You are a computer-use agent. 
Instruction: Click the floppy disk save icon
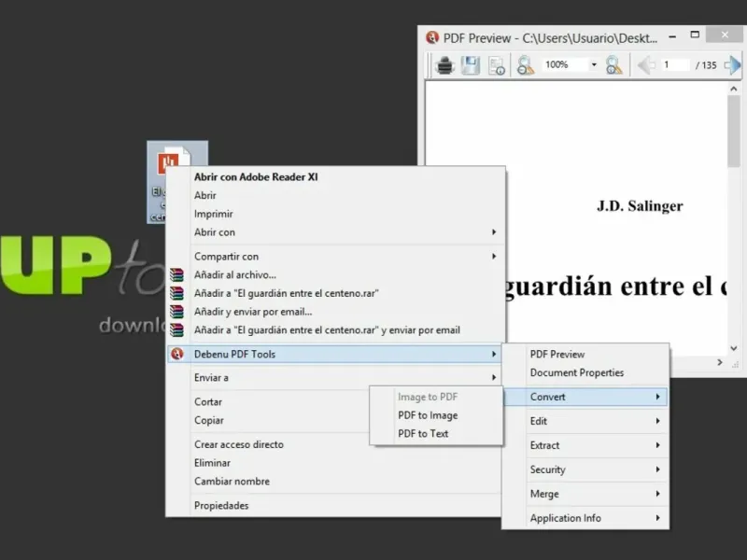tap(471, 65)
